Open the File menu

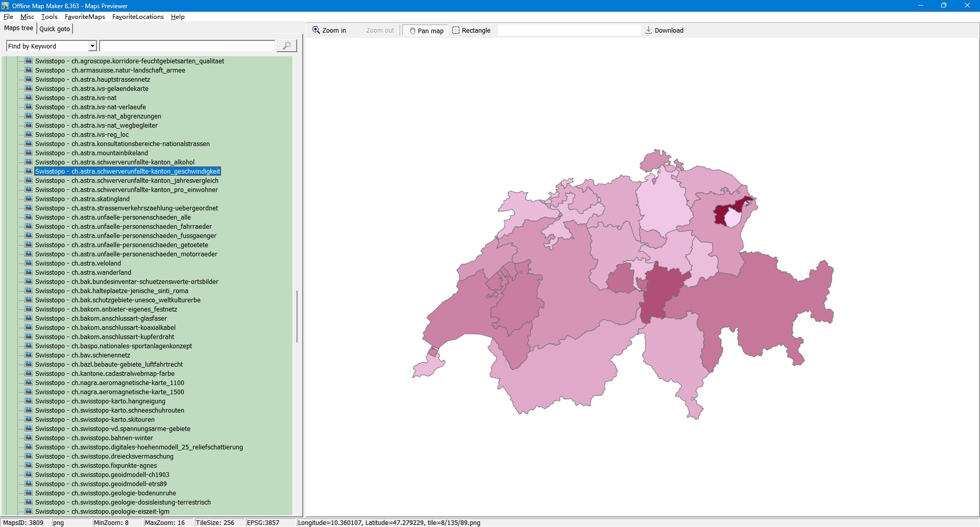(8, 17)
